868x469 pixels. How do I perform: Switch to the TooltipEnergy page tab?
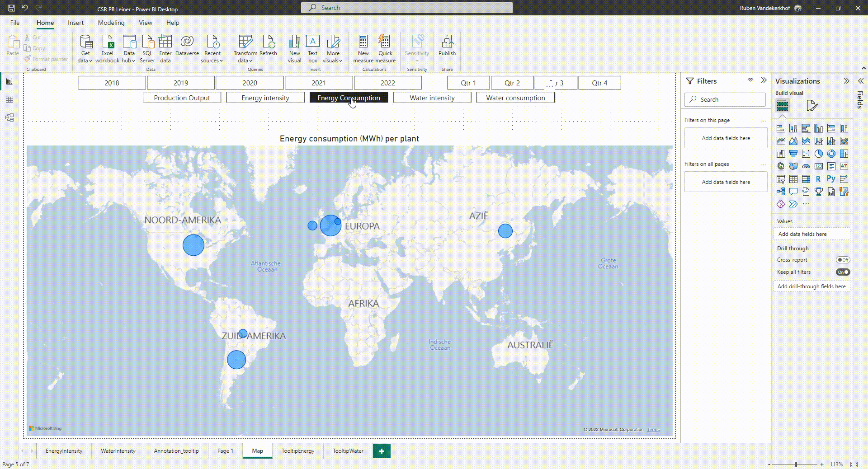point(298,451)
